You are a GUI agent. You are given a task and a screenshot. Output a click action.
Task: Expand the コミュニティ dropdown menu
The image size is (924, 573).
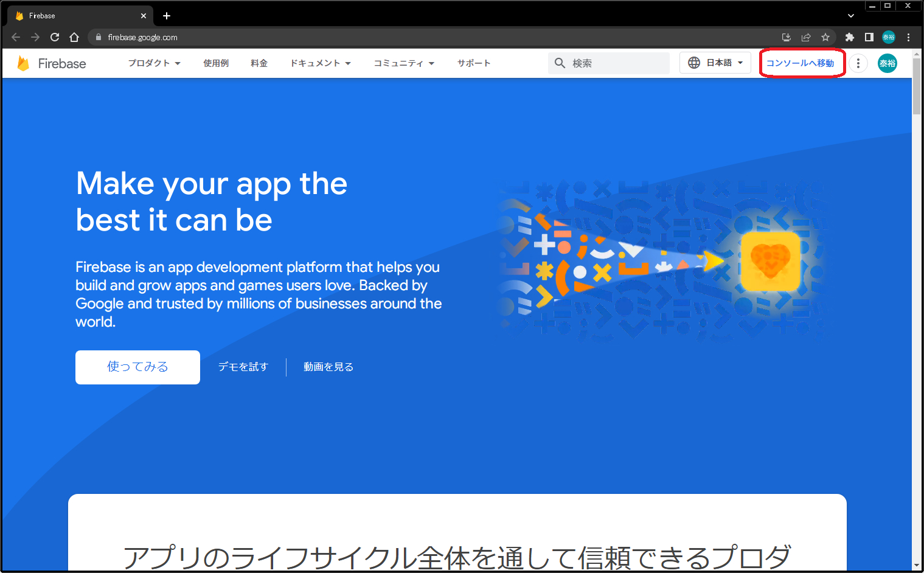[404, 63]
